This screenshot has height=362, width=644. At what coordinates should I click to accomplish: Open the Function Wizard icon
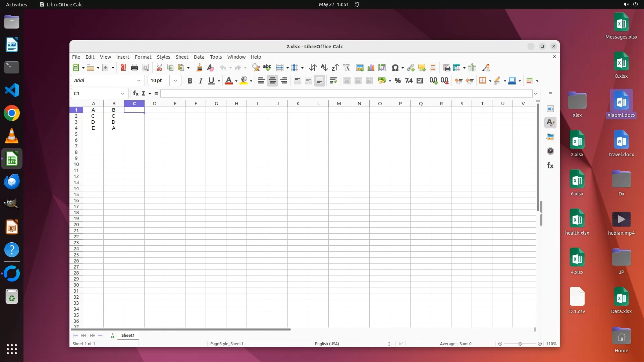136,94
